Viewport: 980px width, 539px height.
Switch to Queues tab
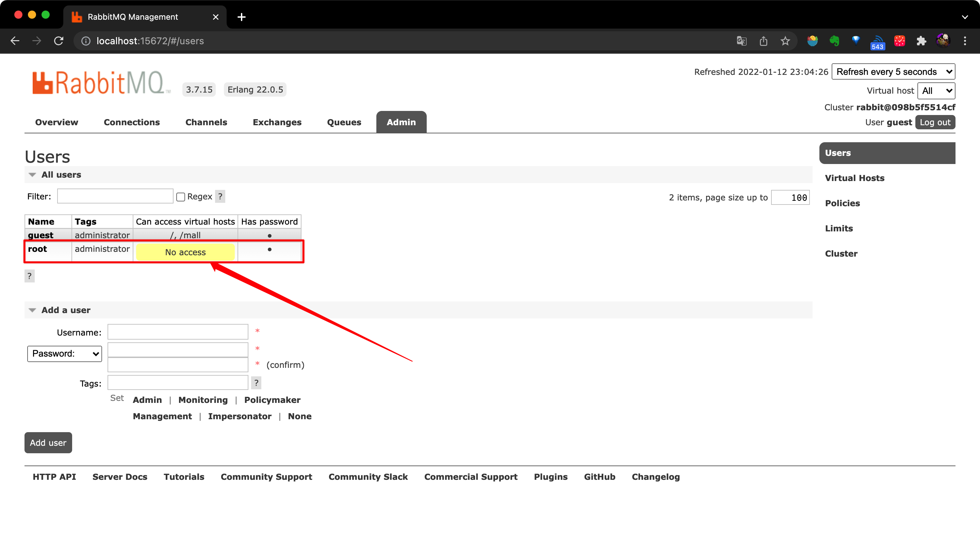[344, 122]
